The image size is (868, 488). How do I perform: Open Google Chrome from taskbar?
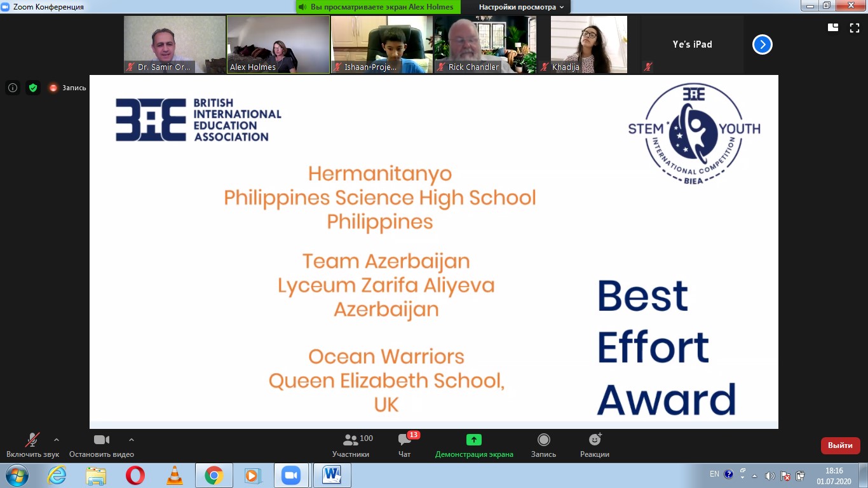[214, 475]
